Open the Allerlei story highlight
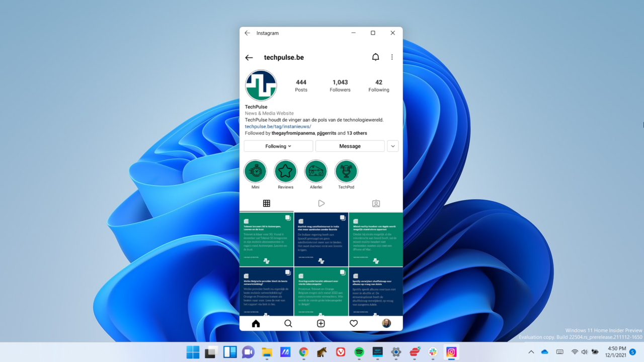The width and height of the screenshot is (644, 362). click(x=316, y=171)
